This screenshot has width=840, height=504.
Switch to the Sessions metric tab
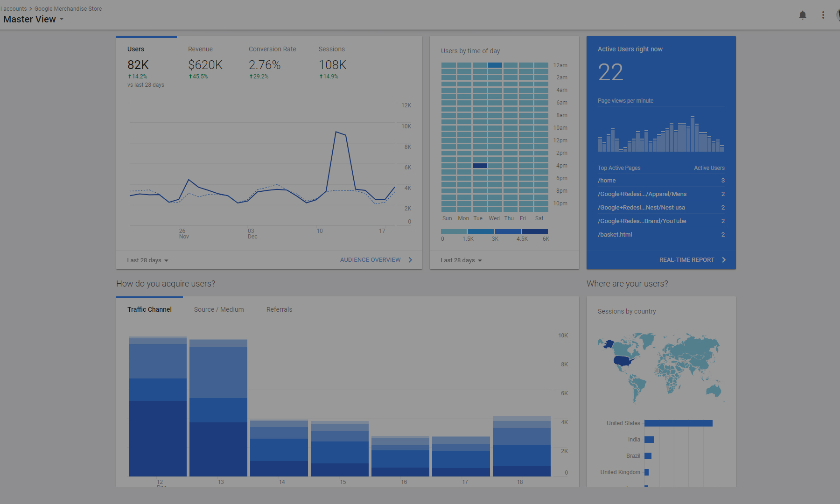coord(331,49)
